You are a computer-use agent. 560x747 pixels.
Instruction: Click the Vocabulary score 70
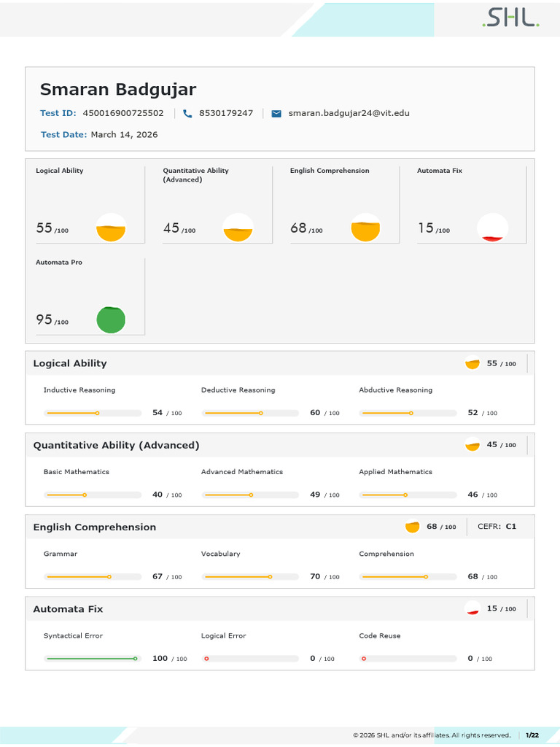315,576
